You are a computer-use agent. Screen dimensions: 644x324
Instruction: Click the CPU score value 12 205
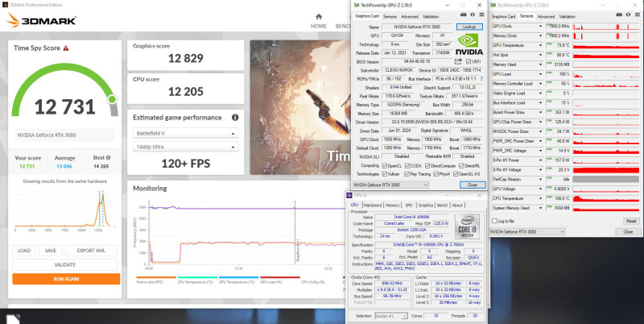pos(186,92)
